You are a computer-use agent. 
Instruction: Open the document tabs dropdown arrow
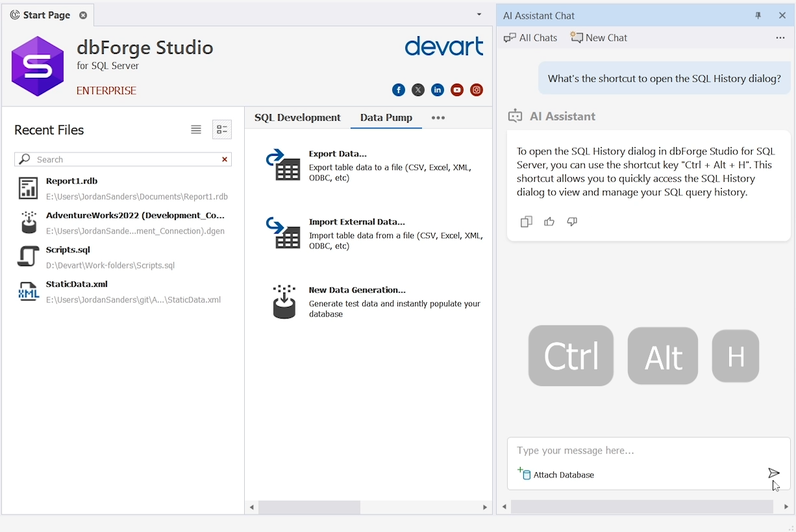(479, 14)
